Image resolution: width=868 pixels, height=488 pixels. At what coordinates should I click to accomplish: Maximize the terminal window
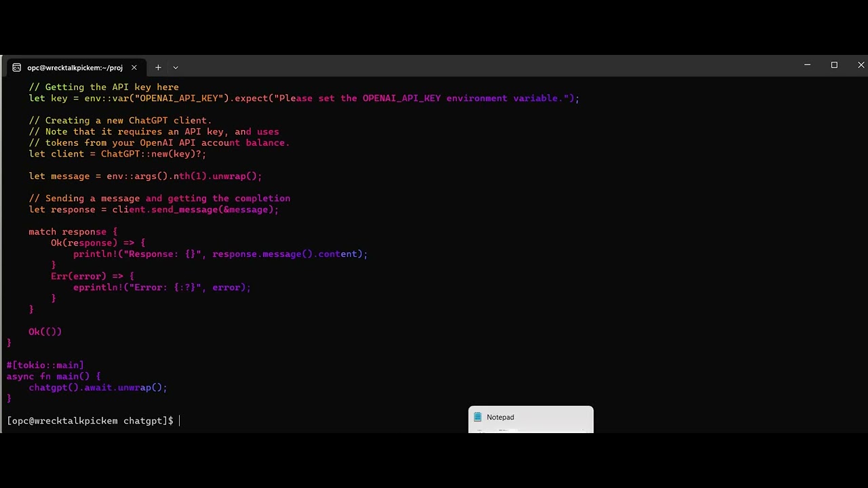pyautogui.click(x=834, y=65)
